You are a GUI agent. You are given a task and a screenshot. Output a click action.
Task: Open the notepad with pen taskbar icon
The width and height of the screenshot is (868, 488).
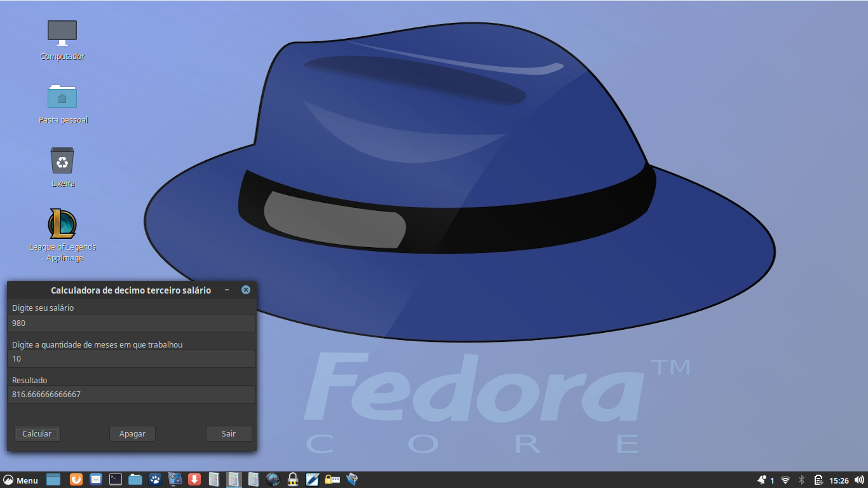click(312, 480)
